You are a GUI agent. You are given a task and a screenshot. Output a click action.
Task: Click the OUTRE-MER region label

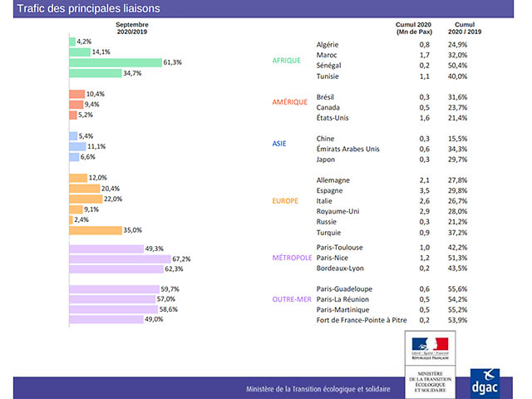pos(293,298)
